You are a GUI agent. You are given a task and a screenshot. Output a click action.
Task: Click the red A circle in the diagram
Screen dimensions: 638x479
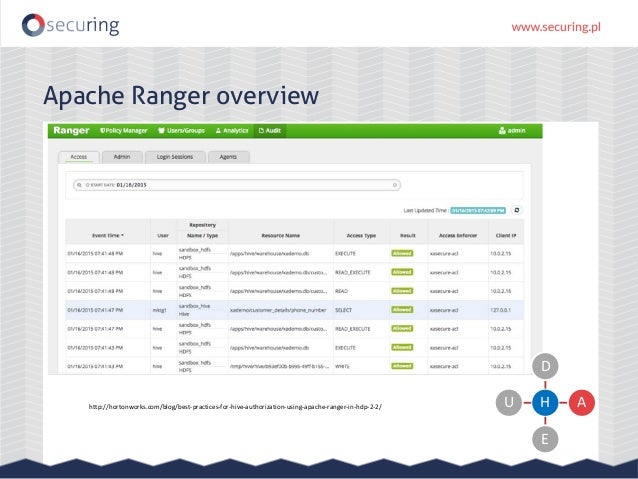[581, 402]
